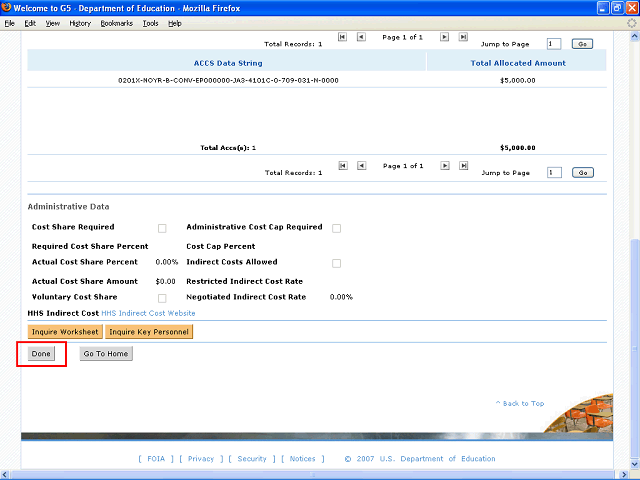Click the Back to Top link
The width and height of the screenshot is (640, 480).
coord(520,403)
